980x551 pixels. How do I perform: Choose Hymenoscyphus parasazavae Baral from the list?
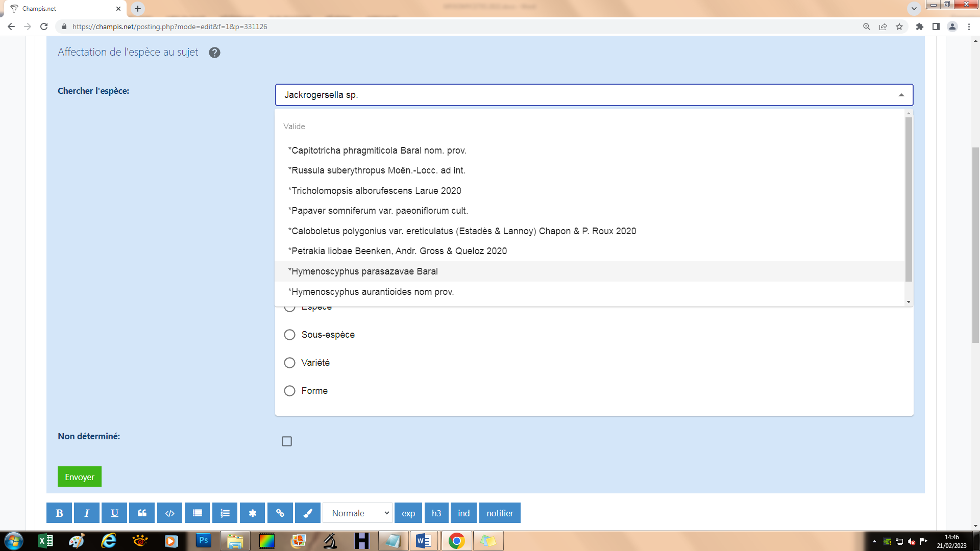[x=363, y=271]
